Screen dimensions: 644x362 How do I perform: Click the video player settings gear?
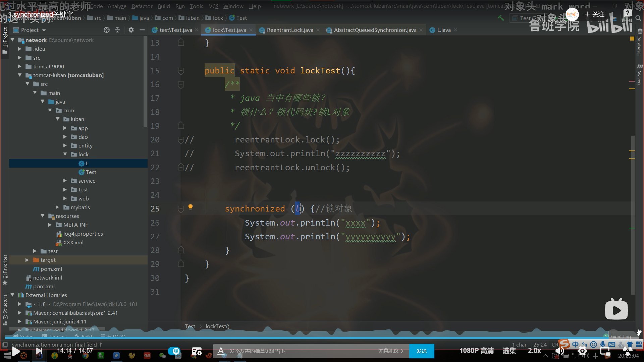(582, 351)
